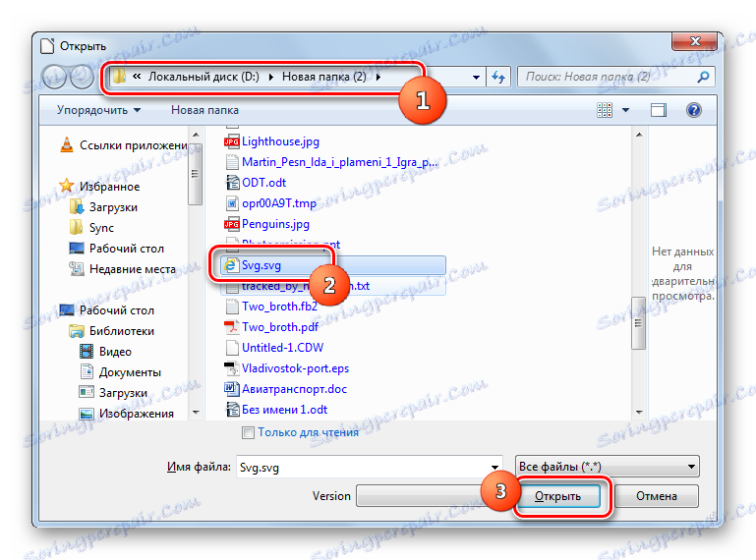Open the Имя файла combo box dropdown
The width and height of the screenshot is (756, 560).
click(494, 467)
